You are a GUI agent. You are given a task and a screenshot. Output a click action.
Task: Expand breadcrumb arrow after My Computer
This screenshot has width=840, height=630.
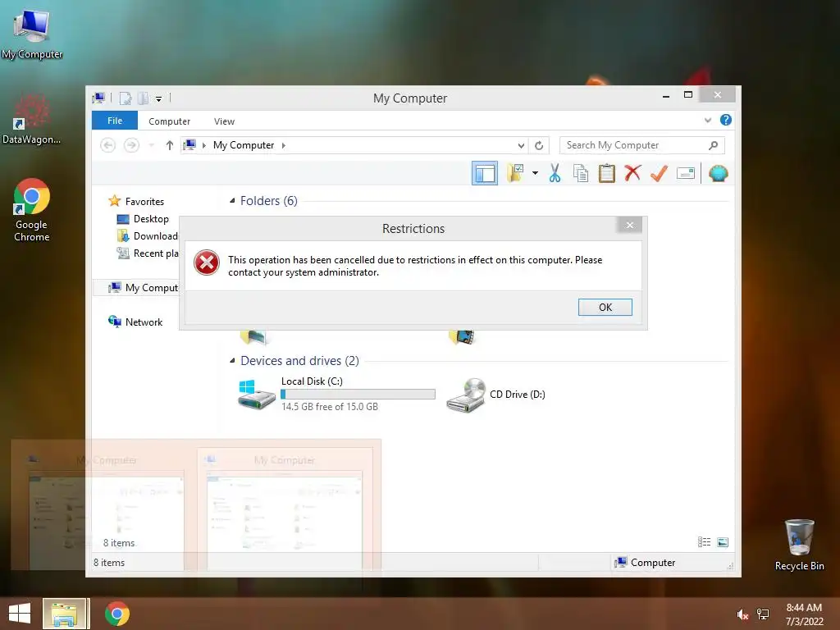(x=283, y=145)
